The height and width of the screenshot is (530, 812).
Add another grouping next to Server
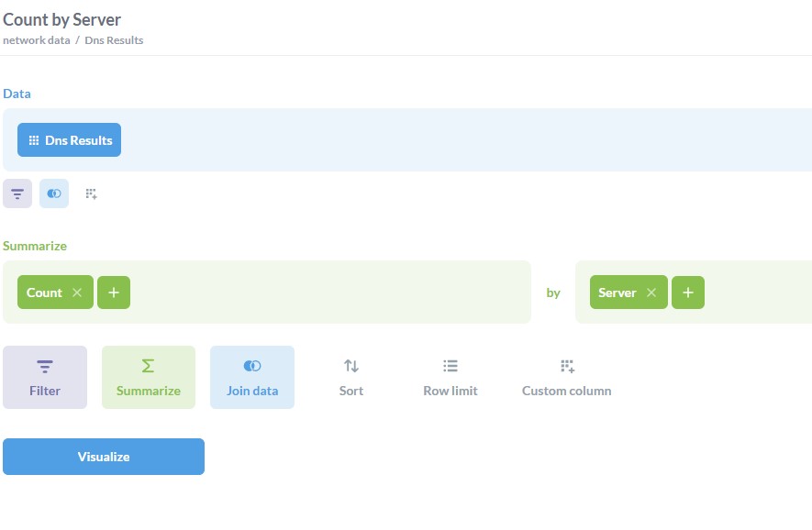(x=688, y=292)
